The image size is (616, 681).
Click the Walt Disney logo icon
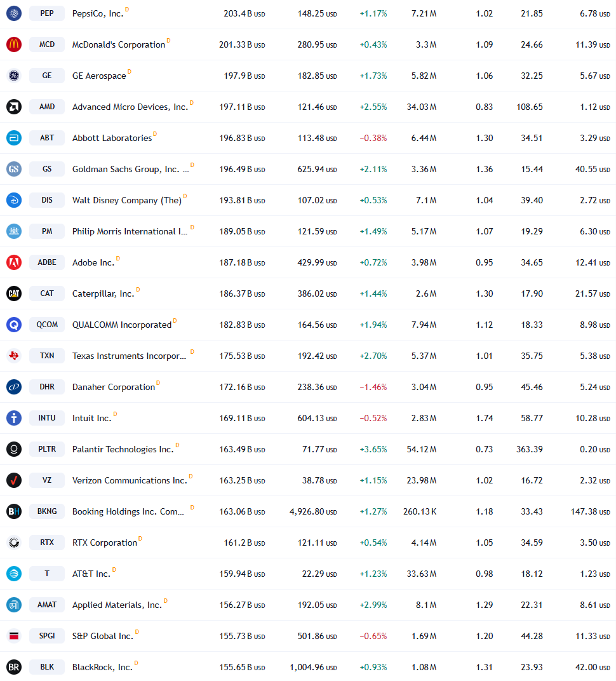pos(14,200)
